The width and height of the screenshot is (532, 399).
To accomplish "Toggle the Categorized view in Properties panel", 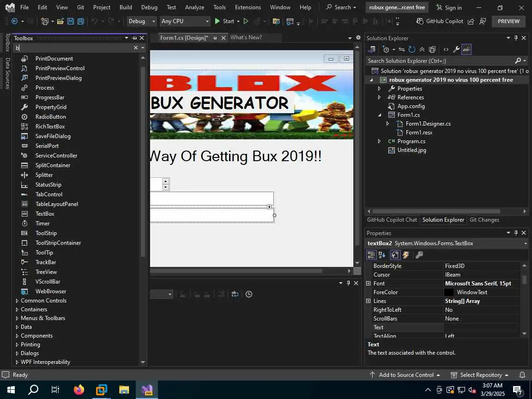I will pyautogui.click(x=371, y=255).
